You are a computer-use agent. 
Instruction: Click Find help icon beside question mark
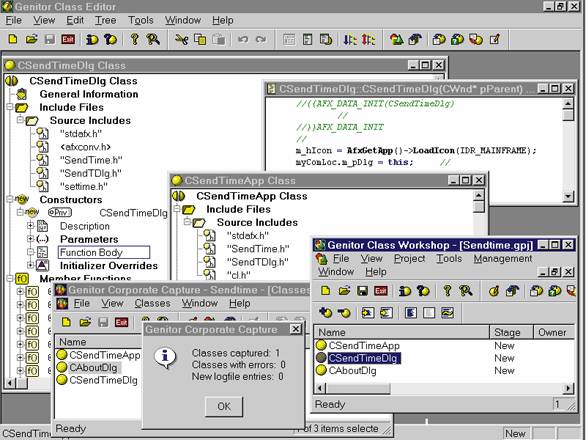point(153,39)
